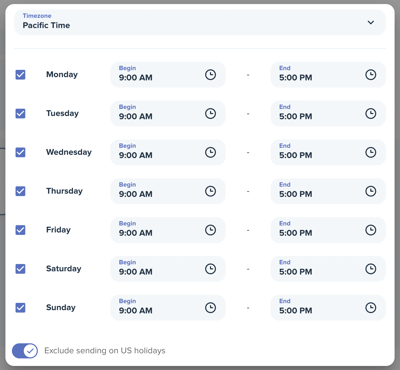Open clock picker for Friday End time
The width and height of the screenshot is (400, 370).
[371, 230]
